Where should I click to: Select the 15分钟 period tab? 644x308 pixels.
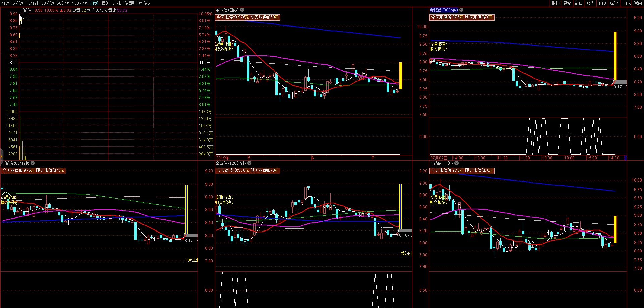click(x=32, y=3)
